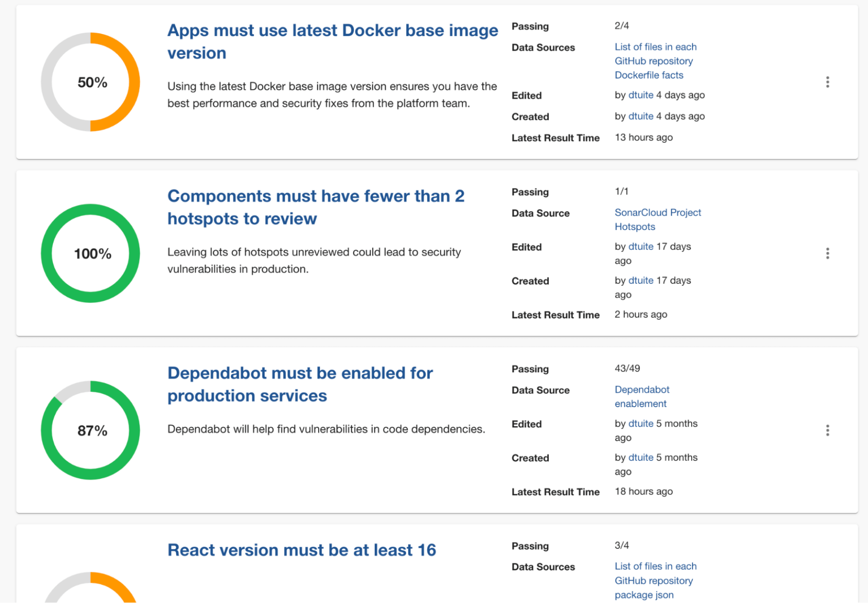Image resolution: width=868 pixels, height=603 pixels.
Task: Open 'Components must have fewer than 2 hotspots' check
Action: [x=316, y=207]
